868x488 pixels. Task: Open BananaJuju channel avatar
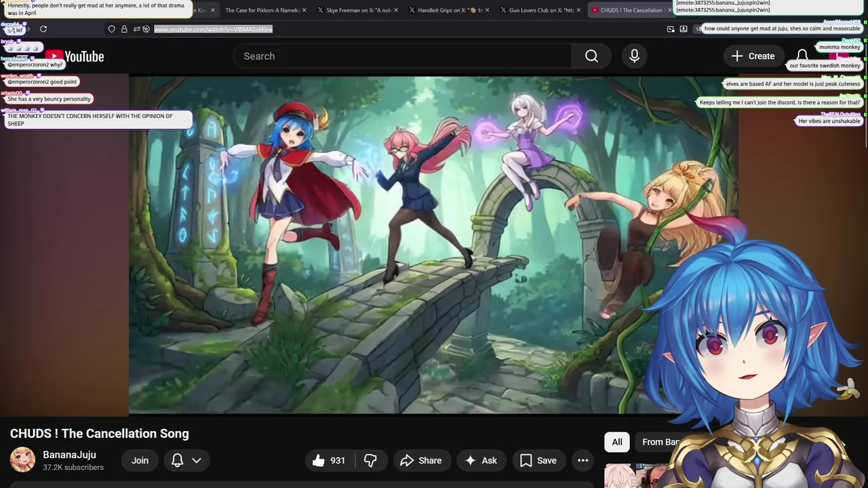[x=22, y=460]
